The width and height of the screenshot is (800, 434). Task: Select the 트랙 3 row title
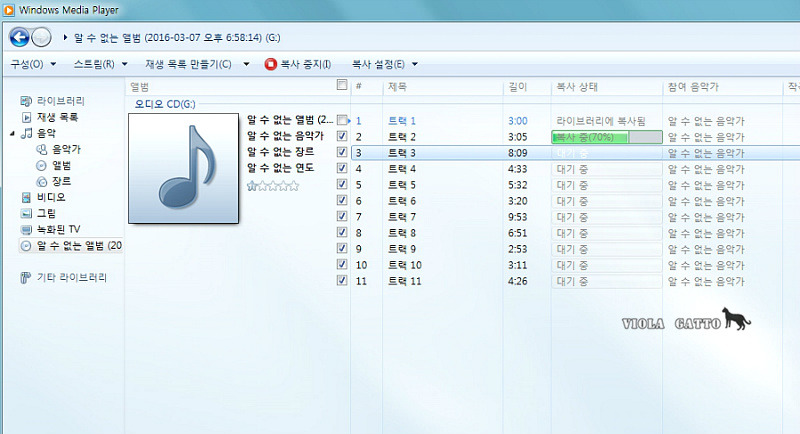tap(402, 153)
